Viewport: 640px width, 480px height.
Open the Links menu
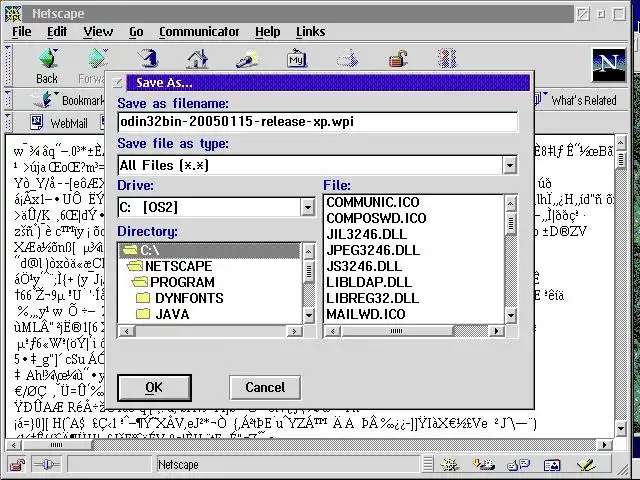point(311,31)
